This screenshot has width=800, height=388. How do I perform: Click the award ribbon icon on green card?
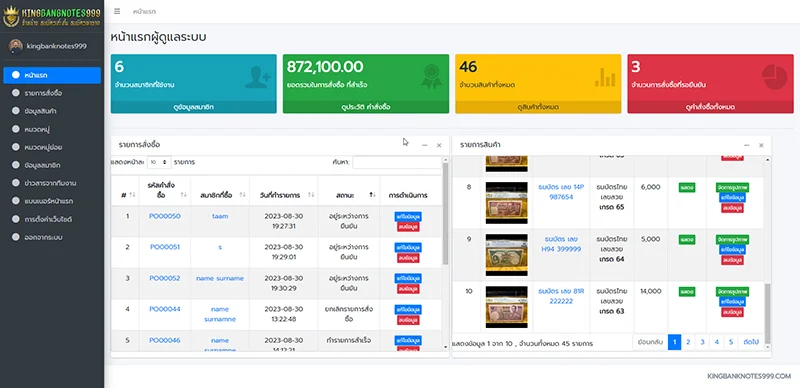tap(431, 77)
